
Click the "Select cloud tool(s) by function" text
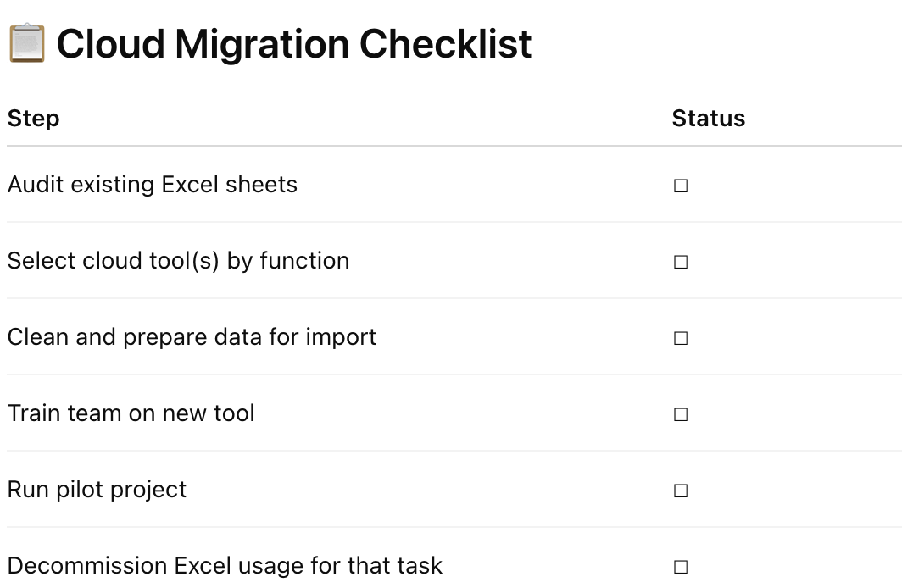click(178, 261)
